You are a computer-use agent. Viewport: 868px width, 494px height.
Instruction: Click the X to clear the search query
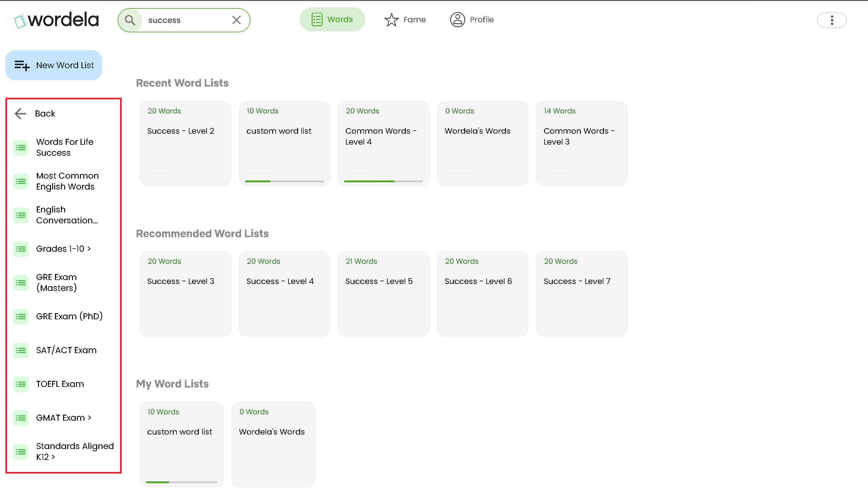[237, 20]
